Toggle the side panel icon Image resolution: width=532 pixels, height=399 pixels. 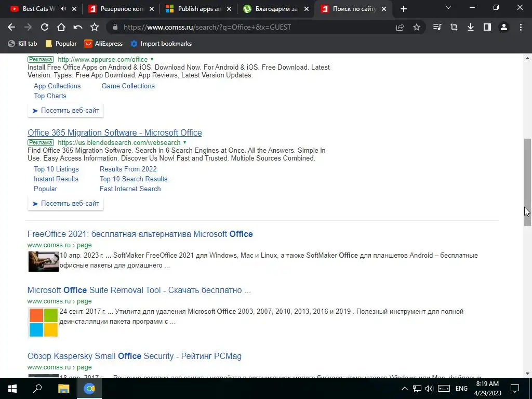[487, 27]
